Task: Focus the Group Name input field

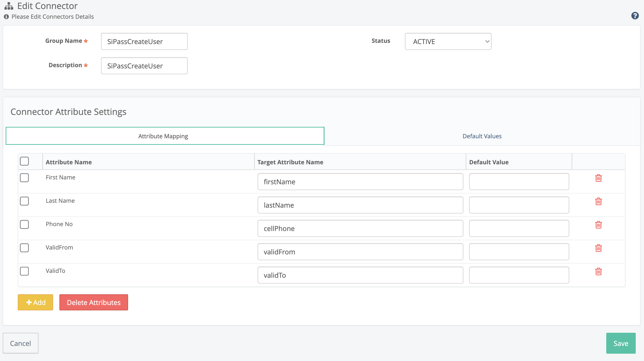Action: [x=144, y=41]
